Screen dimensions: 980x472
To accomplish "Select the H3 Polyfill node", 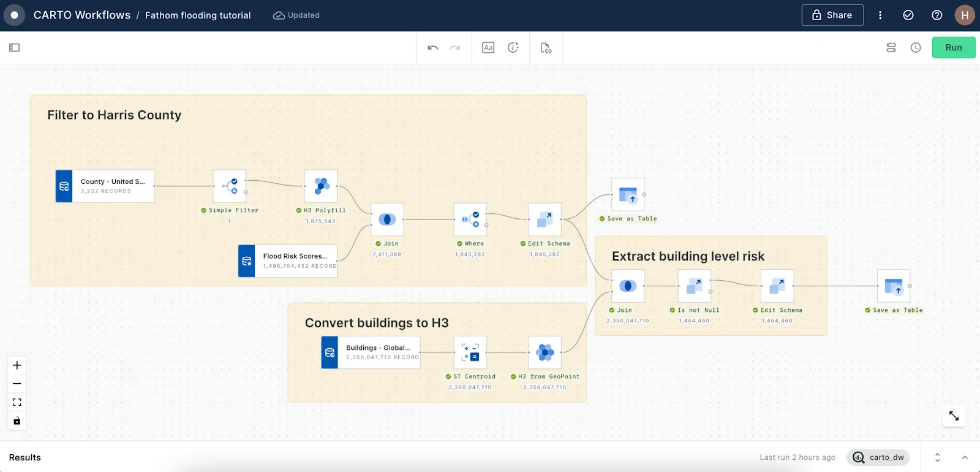I will tap(321, 186).
